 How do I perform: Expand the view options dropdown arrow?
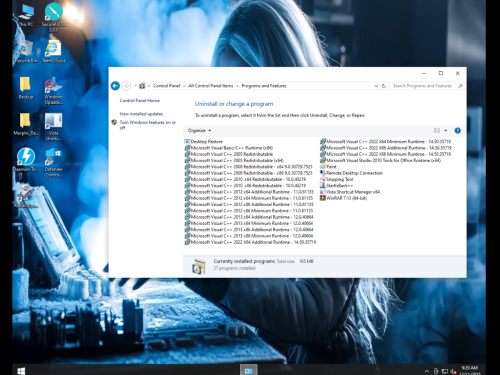446,131
